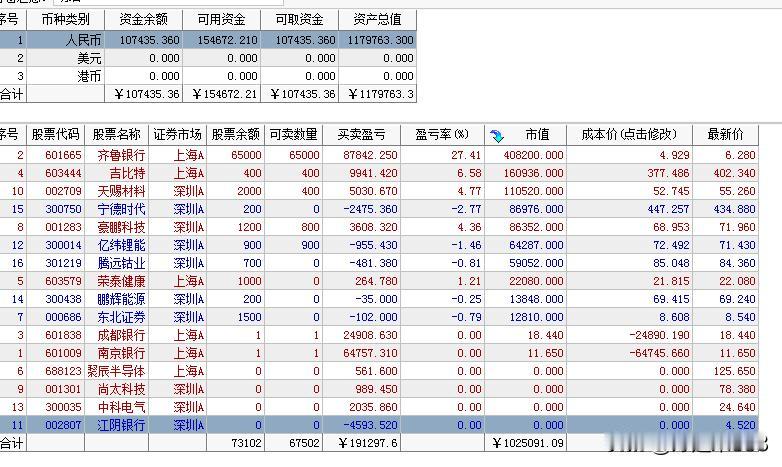Select the 亿纬锂能 stock row
This screenshot has height=467, width=782.
tap(379, 245)
